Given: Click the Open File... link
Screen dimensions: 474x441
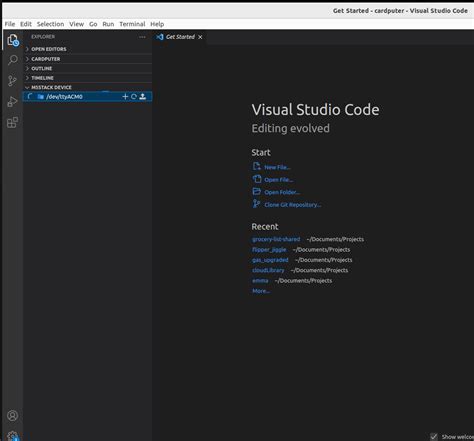Looking at the screenshot, I should tap(279, 180).
